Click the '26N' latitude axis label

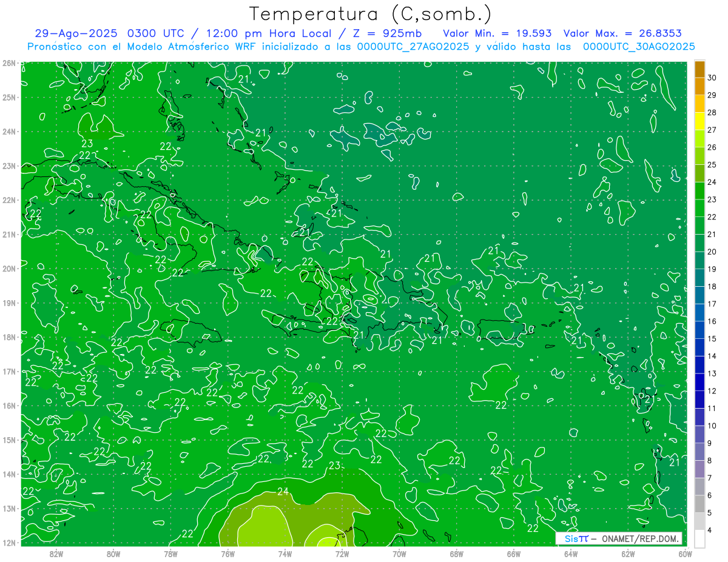(9, 63)
